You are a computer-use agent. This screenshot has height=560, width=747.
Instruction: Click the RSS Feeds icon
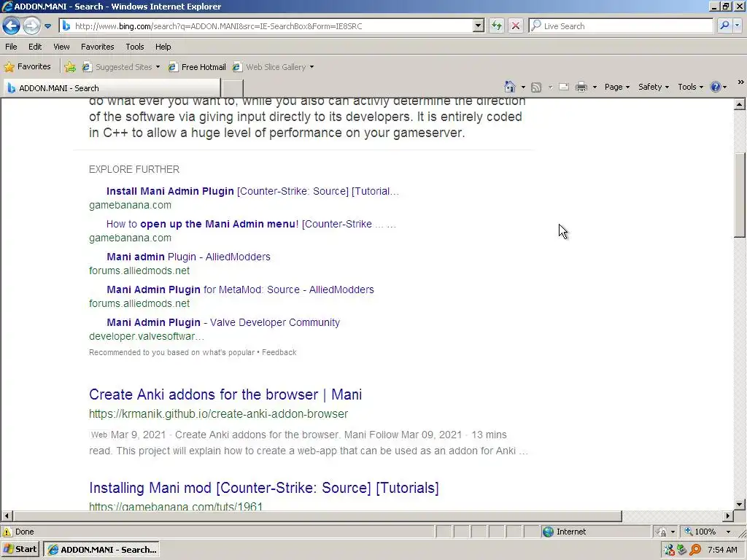coord(536,87)
